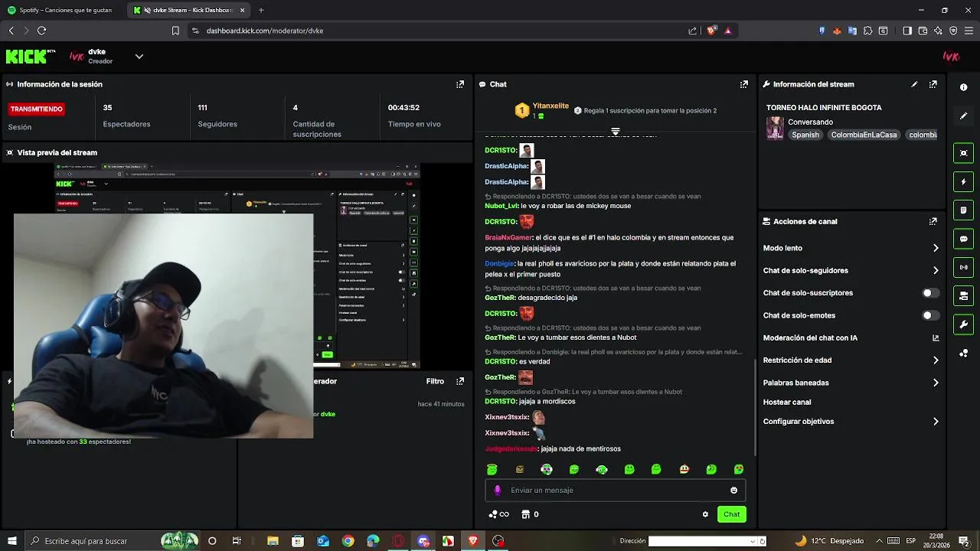This screenshot has width=980, height=551.
Task: Open the gift shop icon below chat
Action: tap(526, 514)
